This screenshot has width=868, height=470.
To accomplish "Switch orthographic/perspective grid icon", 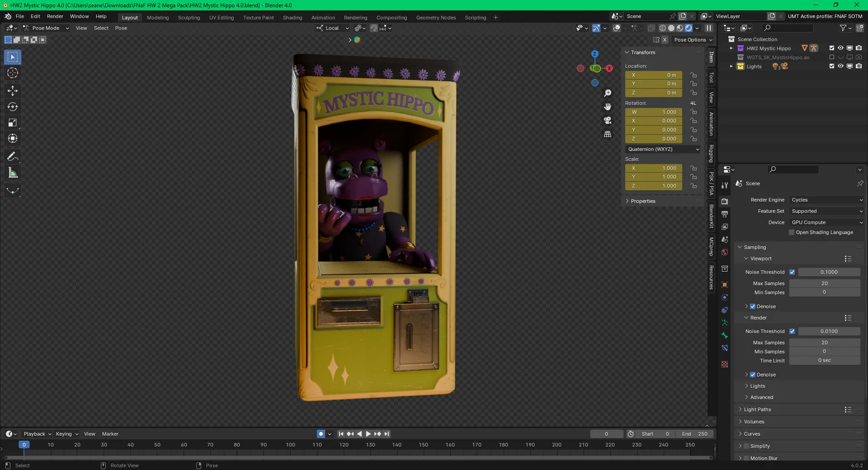I will click(608, 134).
